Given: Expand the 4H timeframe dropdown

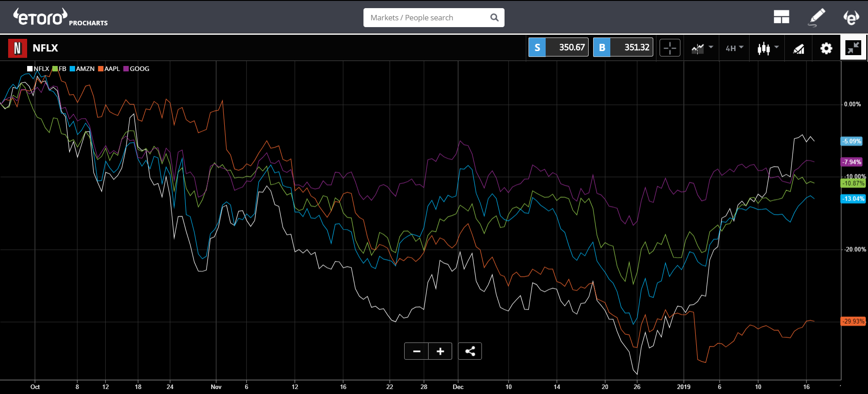Looking at the screenshot, I should [x=734, y=48].
